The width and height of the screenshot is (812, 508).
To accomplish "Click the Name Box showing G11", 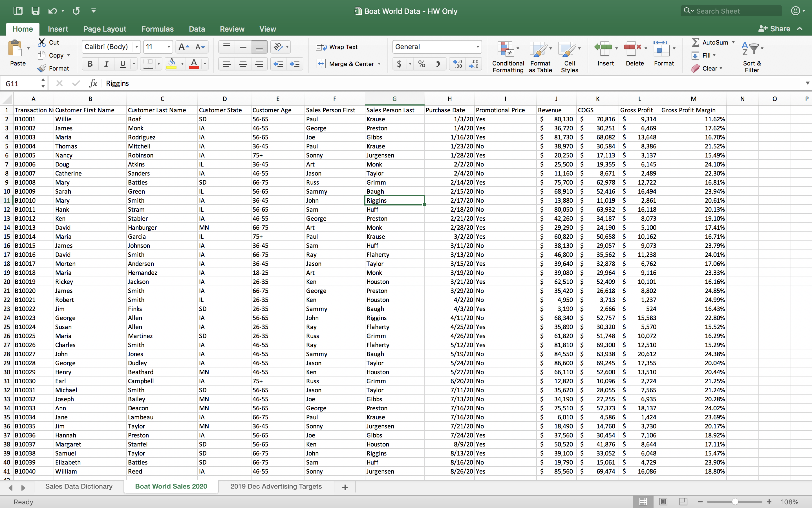I will [20, 83].
